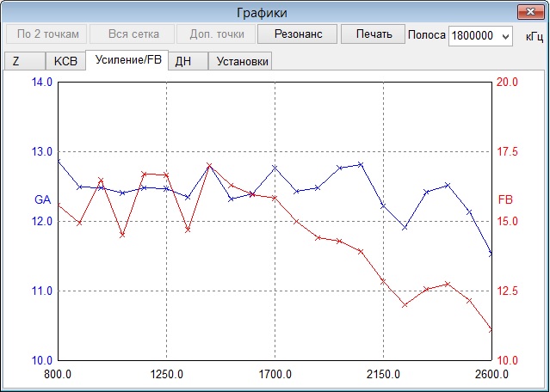
Task: Close the Графики window
Action: point(530,12)
